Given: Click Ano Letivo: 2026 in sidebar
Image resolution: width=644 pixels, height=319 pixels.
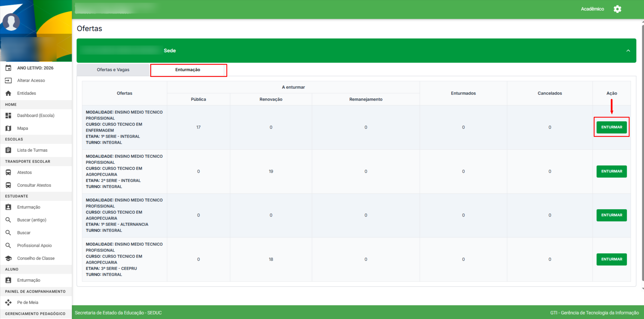Looking at the screenshot, I should 35,68.
